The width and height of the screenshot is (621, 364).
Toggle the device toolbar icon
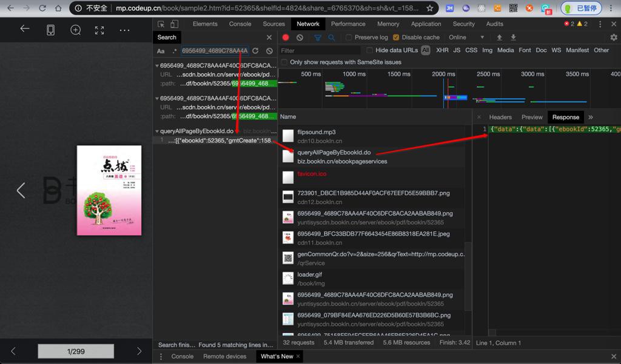pos(174,24)
